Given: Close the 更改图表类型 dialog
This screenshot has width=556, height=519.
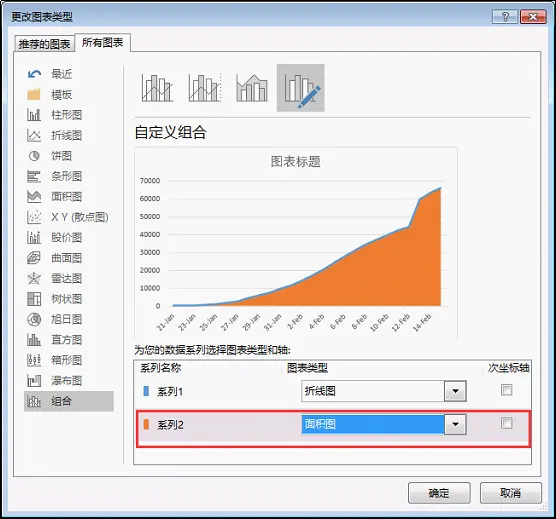Looking at the screenshot, I should (533, 17).
